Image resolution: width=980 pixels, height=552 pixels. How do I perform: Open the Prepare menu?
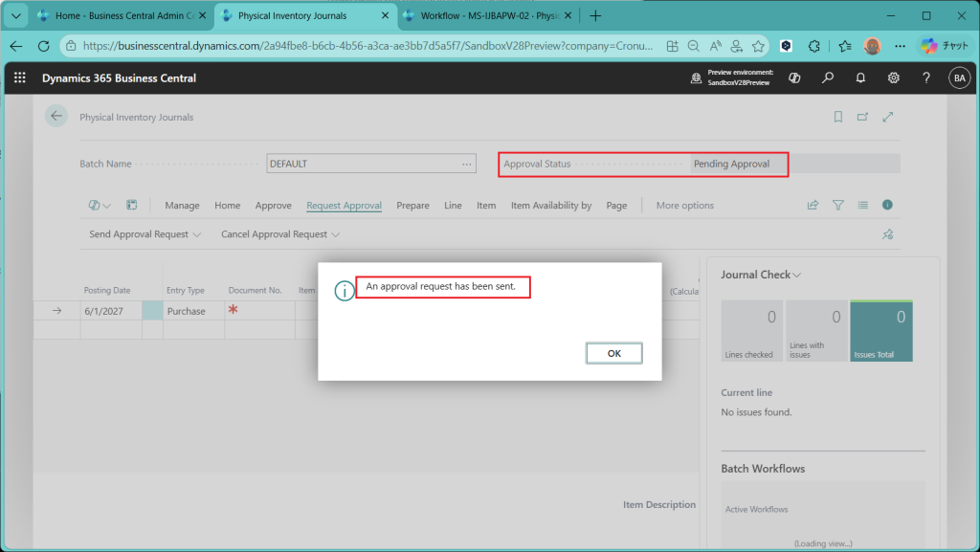click(412, 206)
